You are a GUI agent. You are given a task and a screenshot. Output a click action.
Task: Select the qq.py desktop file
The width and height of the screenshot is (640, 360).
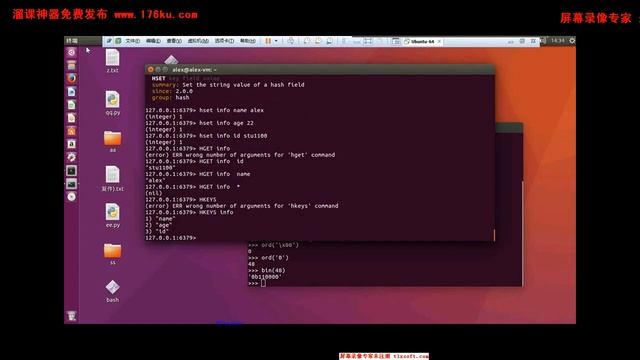tap(112, 103)
